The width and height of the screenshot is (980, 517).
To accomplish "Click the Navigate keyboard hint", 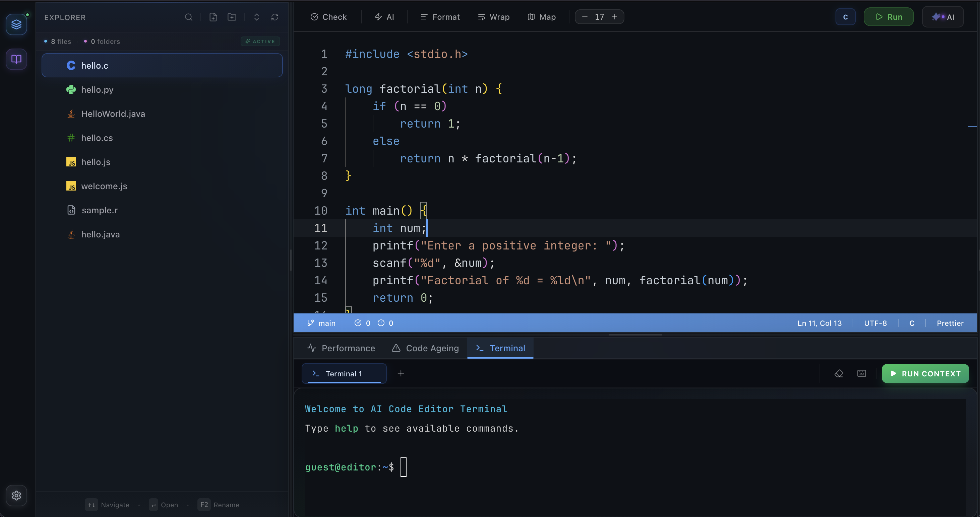I will tap(107, 505).
